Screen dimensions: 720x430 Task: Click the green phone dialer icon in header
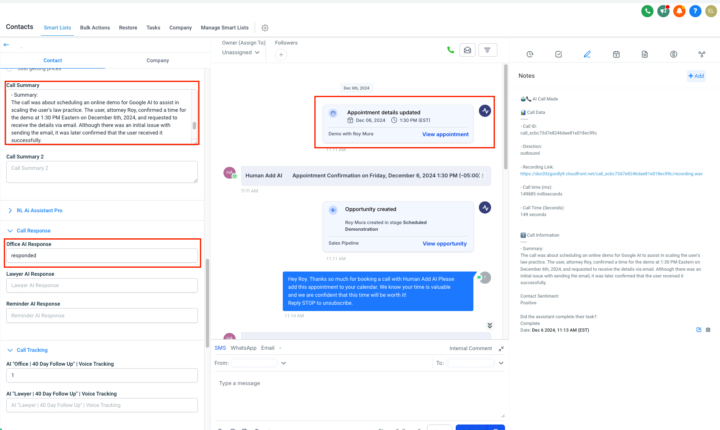(x=647, y=11)
